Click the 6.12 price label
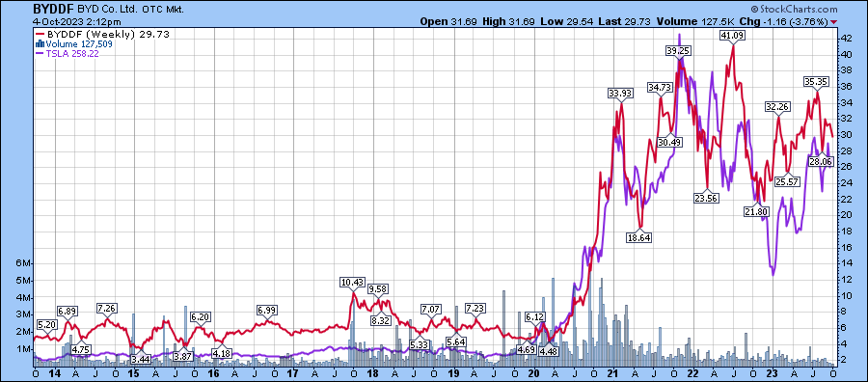 [534, 316]
